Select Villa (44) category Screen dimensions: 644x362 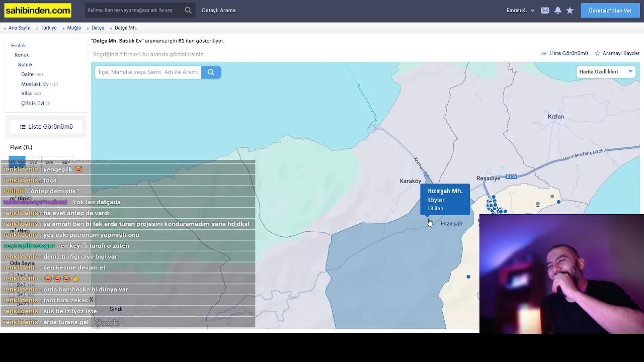[x=31, y=94]
